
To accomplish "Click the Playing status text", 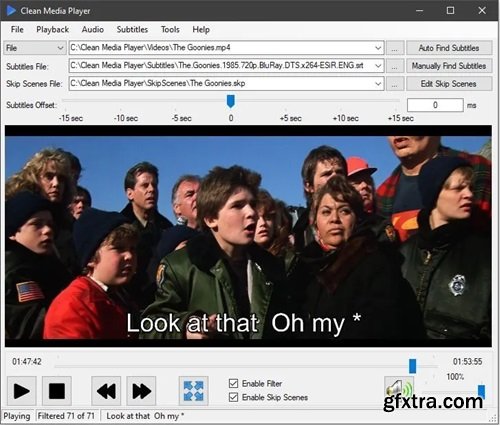I will tap(17, 416).
